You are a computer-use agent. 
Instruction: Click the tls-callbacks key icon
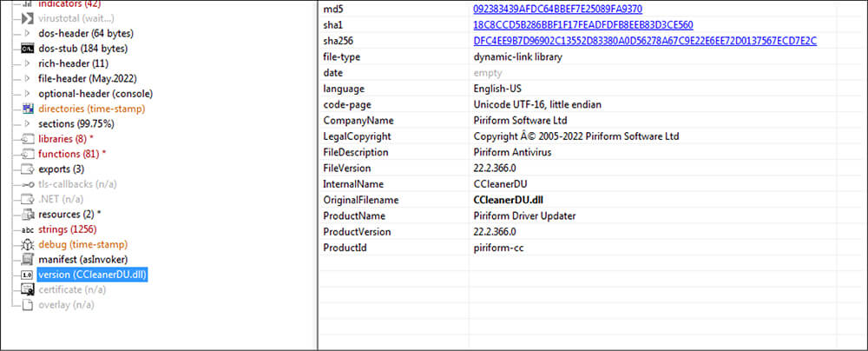(x=27, y=184)
